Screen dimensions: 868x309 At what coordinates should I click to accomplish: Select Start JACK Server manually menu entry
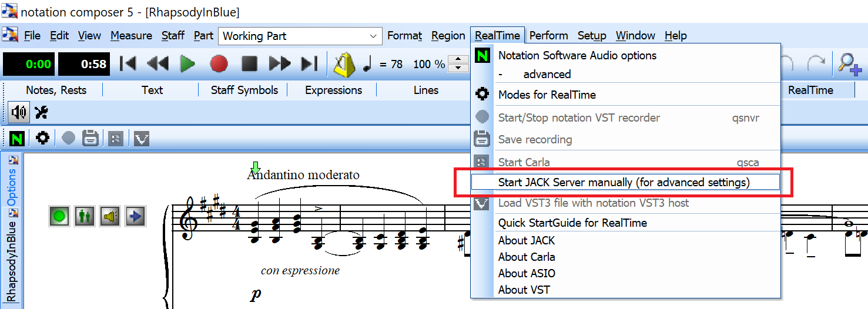click(x=624, y=182)
